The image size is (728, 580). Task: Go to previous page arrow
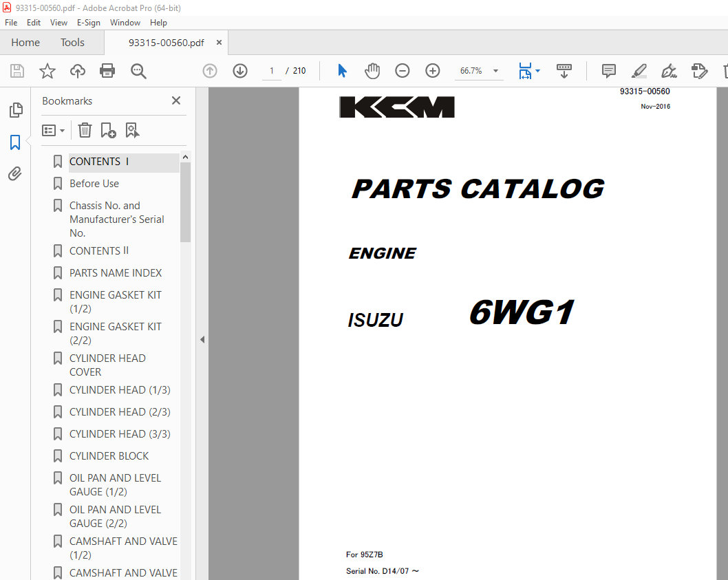click(x=210, y=71)
